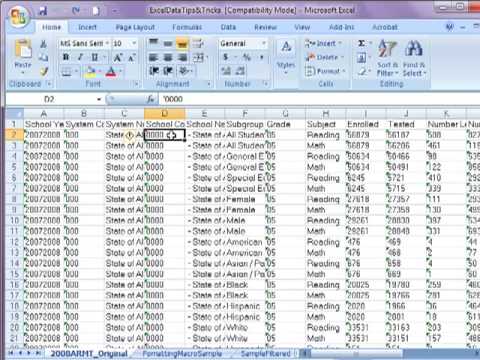Align text left
The image size is (480, 360).
[153, 57]
